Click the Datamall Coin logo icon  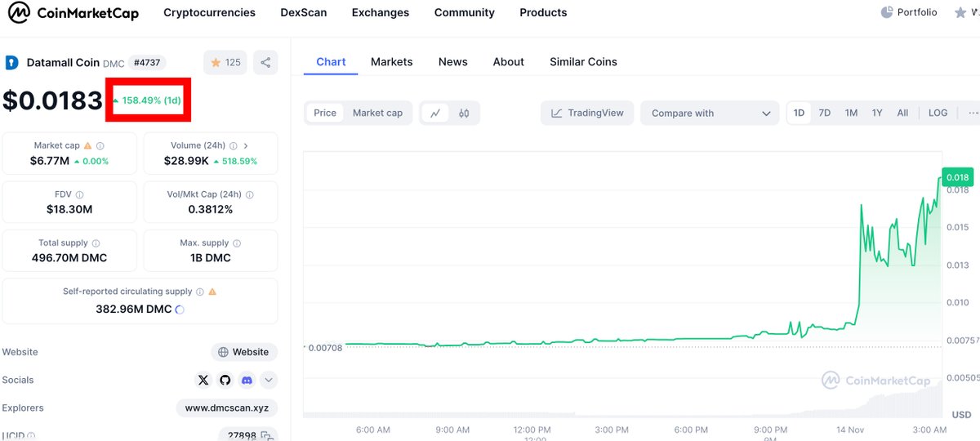click(11, 62)
